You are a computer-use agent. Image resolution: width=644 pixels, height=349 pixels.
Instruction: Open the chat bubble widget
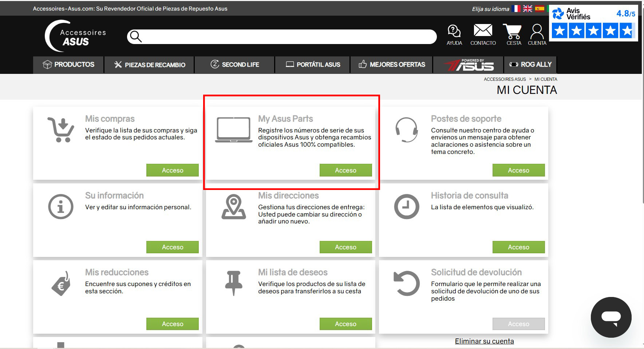[x=611, y=317]
